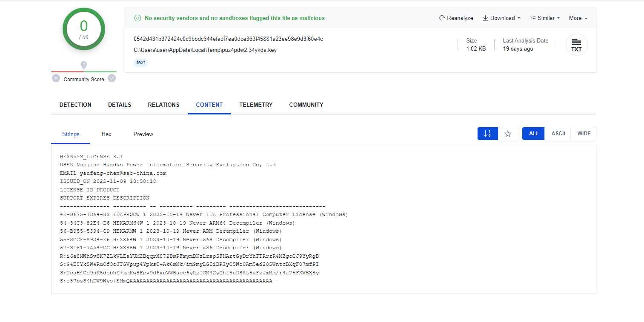Select the ALL strings filter
This screenshot has height=322, width=644.
click(x=534, y=134)
